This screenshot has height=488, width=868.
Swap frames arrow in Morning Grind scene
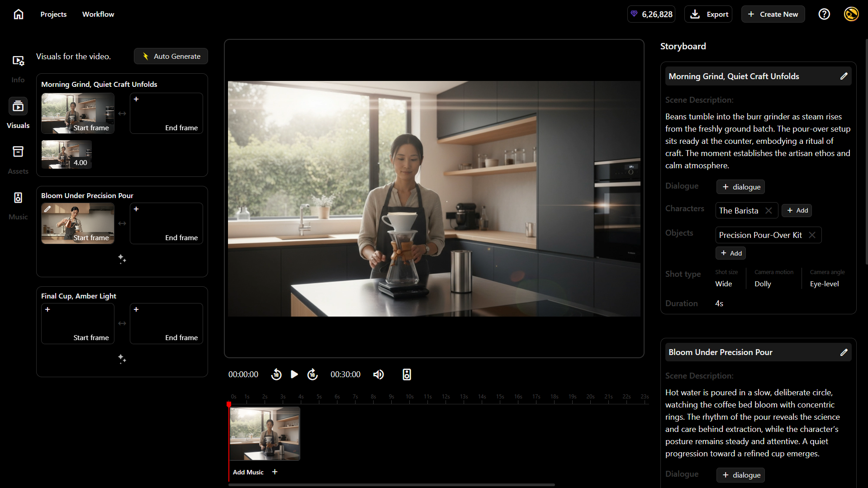coord(122,114)
